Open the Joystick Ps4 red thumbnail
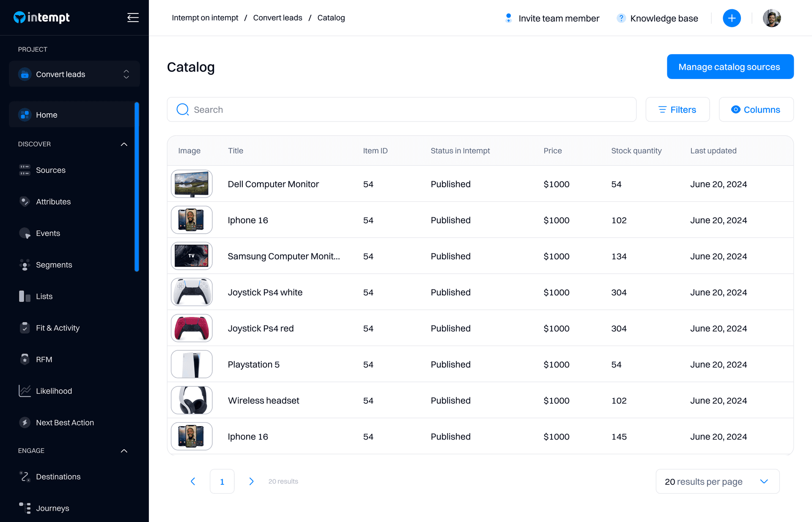The width and height of the screenshot is (812, 522). point(192,328)
